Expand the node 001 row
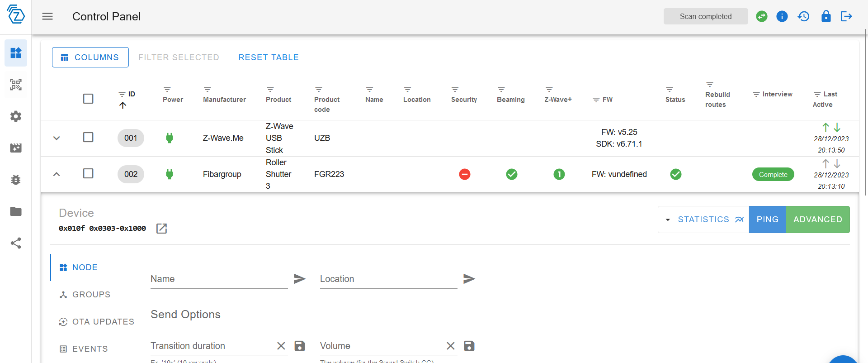868x363 pixels. coord(57,138)
